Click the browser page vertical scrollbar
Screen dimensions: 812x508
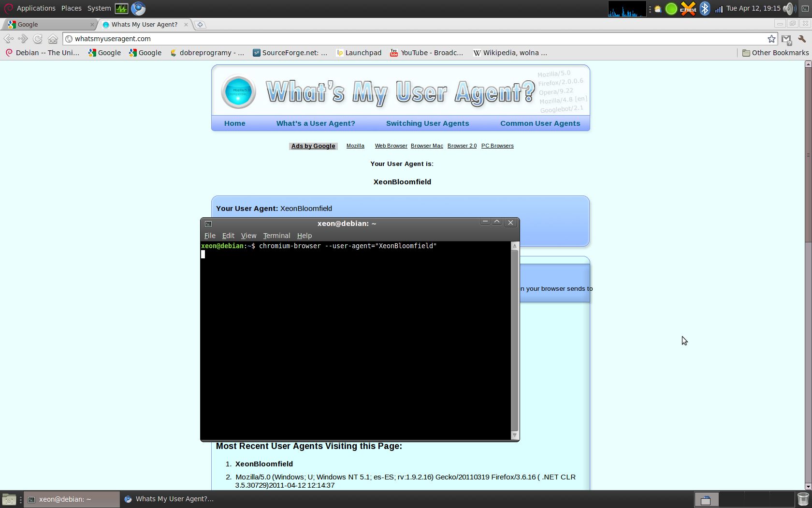(808, 275)
